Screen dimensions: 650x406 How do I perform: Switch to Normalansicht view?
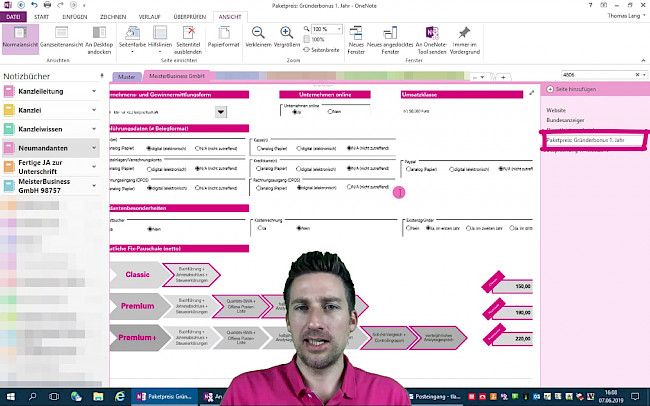click(x=20, y=38)
